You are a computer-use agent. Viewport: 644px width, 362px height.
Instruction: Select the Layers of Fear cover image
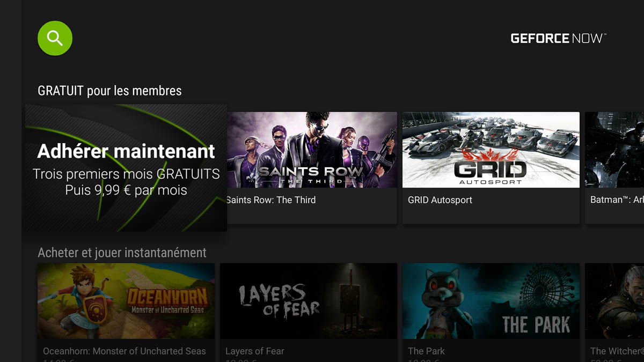[x=309, y=300]
